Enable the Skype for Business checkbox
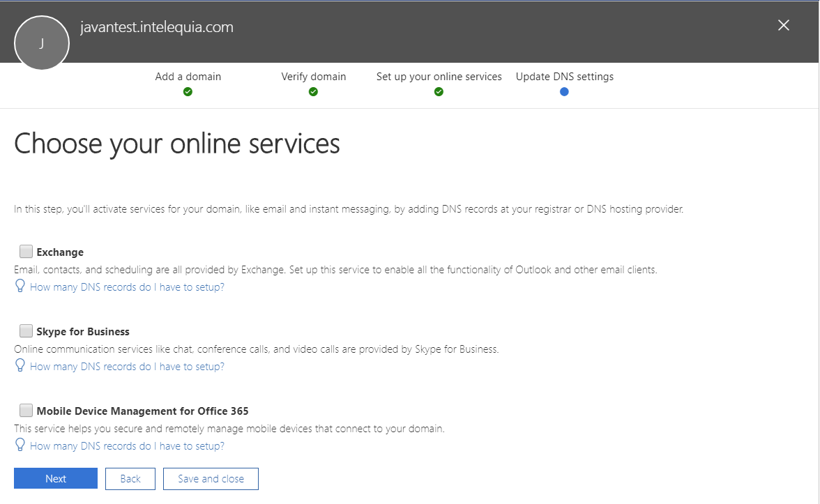820x504 pixels. 26,330
